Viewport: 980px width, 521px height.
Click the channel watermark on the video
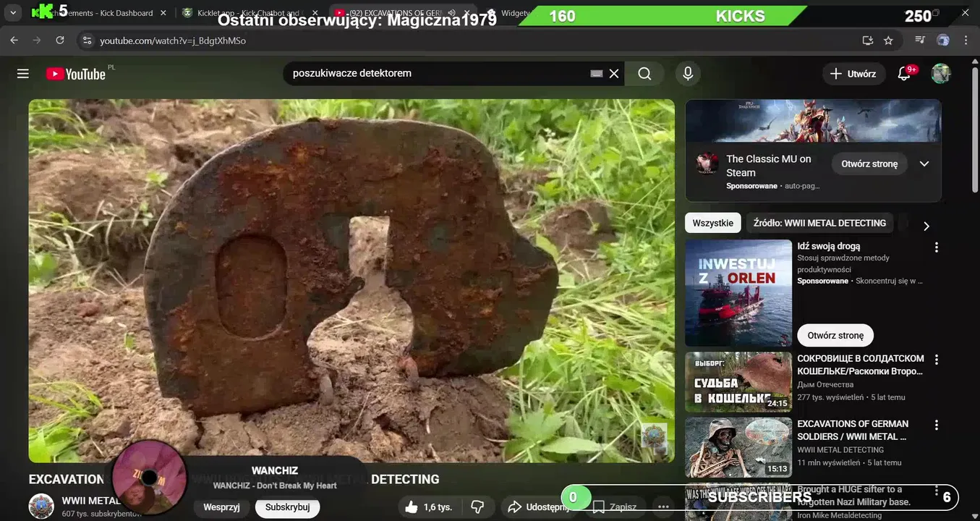[x=654, y=436]
